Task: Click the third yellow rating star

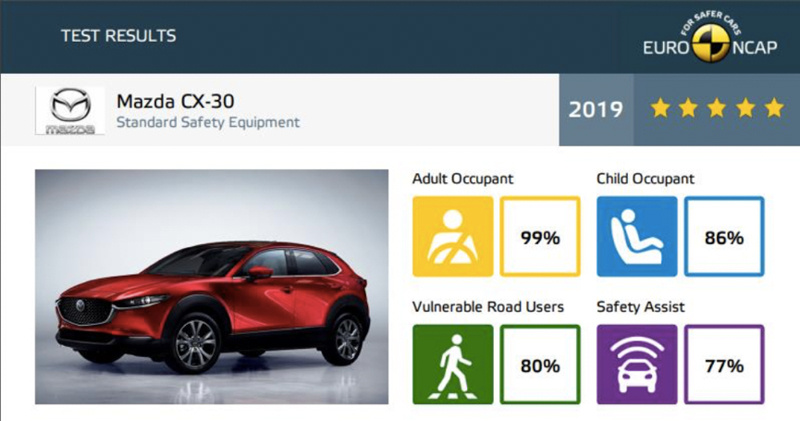Action: point(717,108)
